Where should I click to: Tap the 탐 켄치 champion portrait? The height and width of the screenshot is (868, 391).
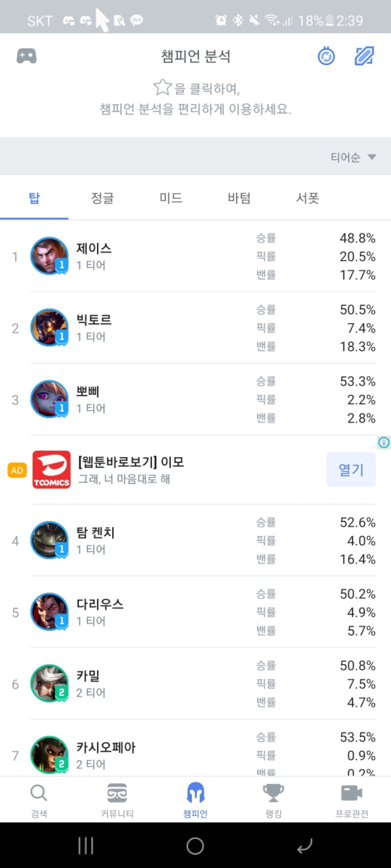(x=49, y=540)
